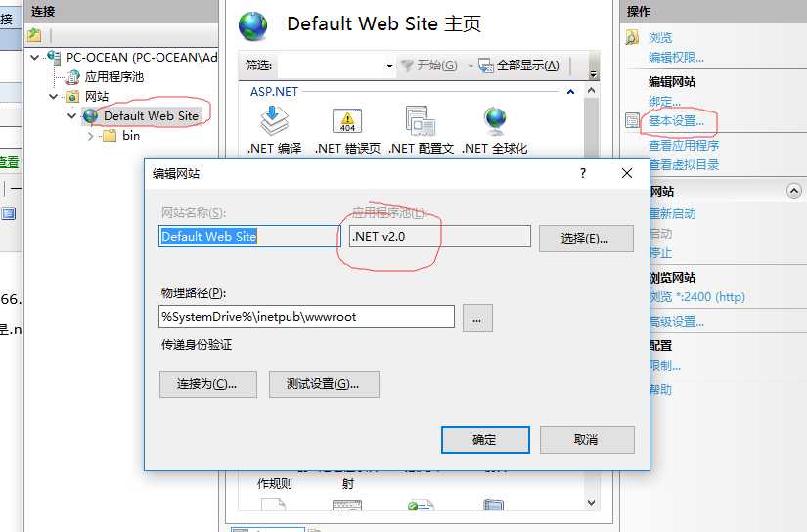Click the 全部显示(A) toolbar button
Image resolution: width=807 pixels, height=532 pixels.
[518, 66]
